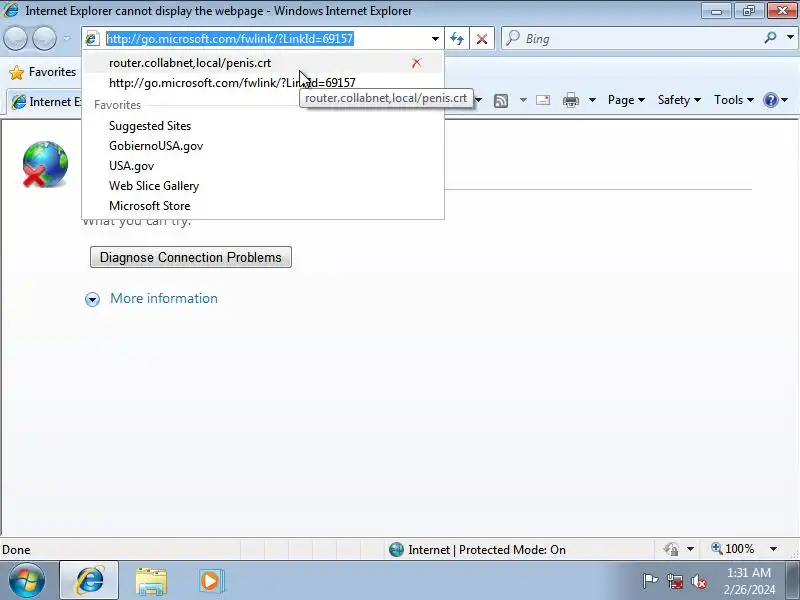Screen dimensions: 800x600
Task: Open the zoom level dropdown arrow
Action: [773, 549]
